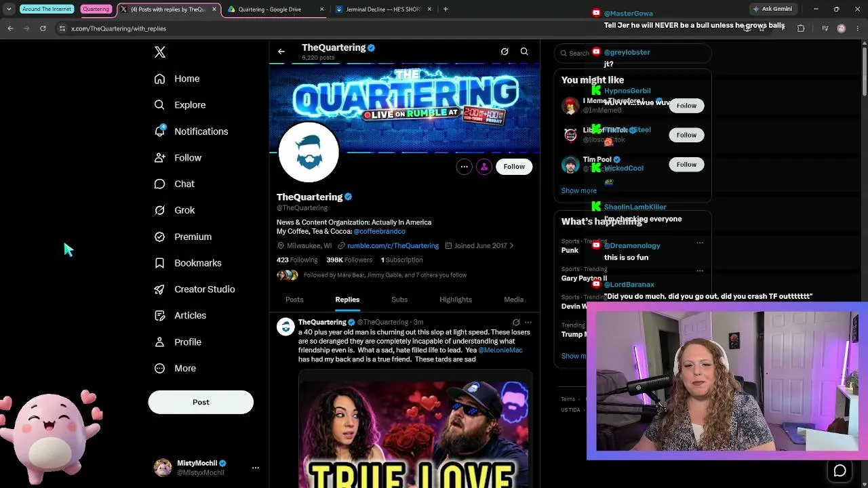Open Chat in the sidebar
This screenshot has width=868, height=488.
(174, 184)
